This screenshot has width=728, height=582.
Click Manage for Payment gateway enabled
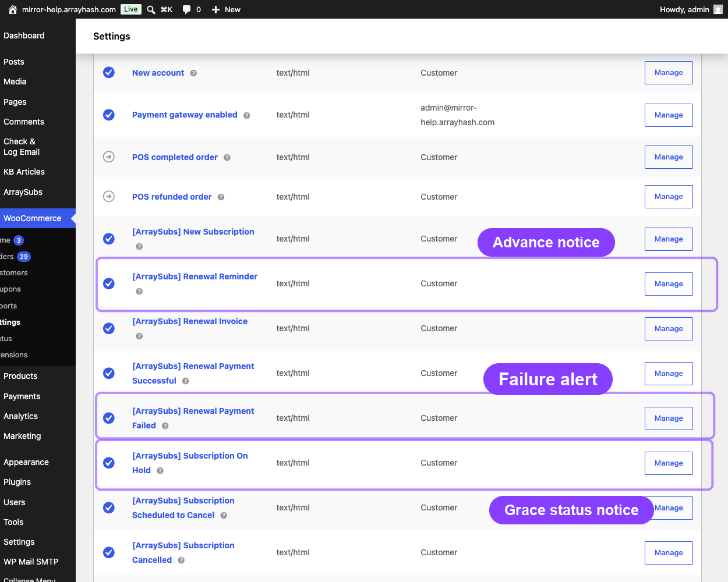(669, 115)
